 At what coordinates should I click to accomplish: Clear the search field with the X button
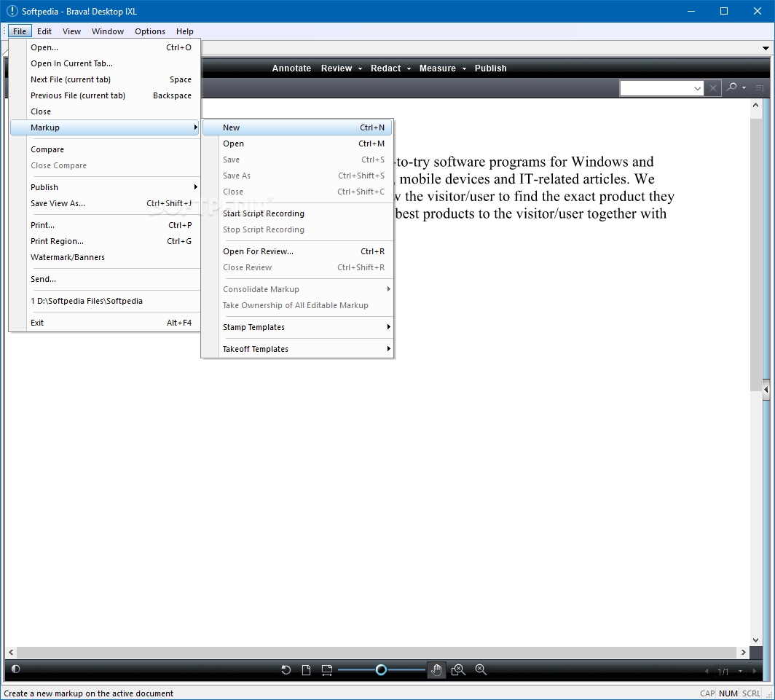[712, 88]
